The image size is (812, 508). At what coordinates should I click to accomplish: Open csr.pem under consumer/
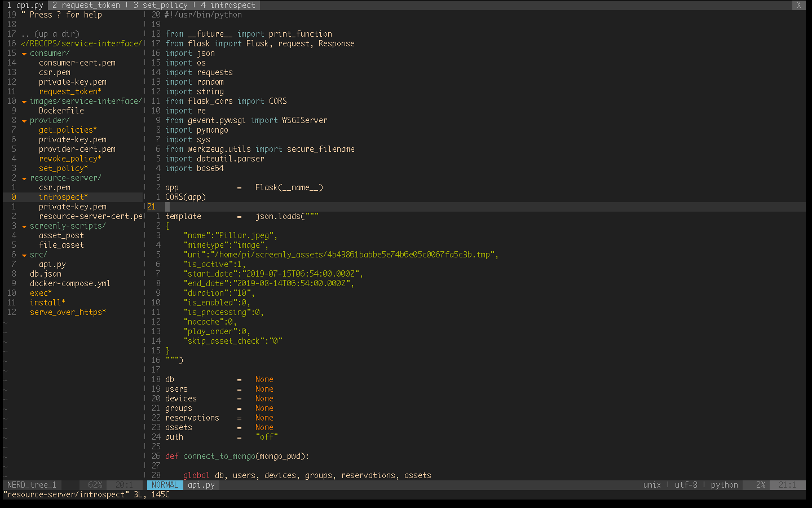tap(55, 72)
